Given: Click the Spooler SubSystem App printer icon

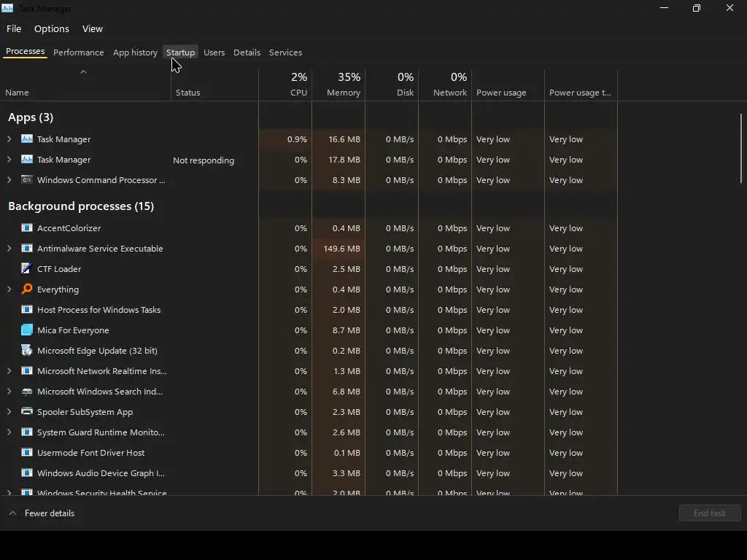Looking at the screenshot, I should coord(27,411).
